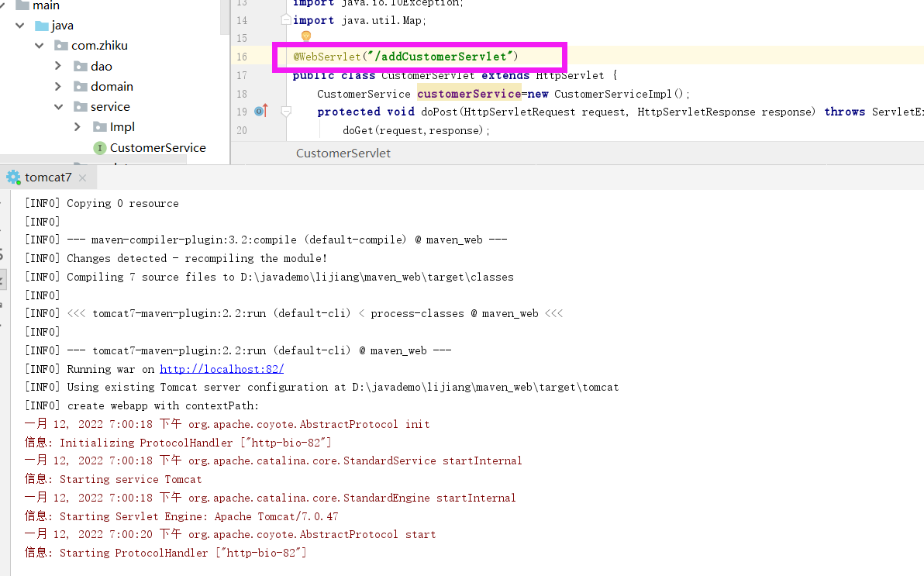
Task: Click 'create webapp with contextPath:' line
Action: coord(141,405)
